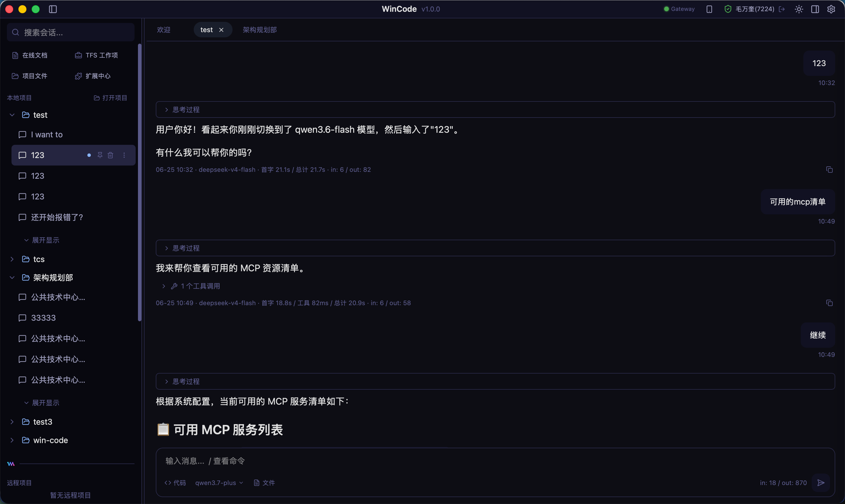Click the green shield verification icon
The width and height of the screenshot is (845, 504).
tap(728, 9)
